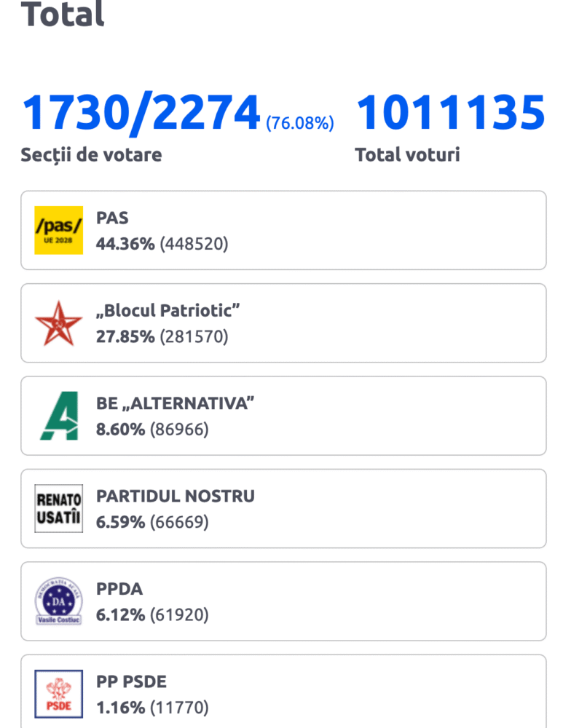Click the PSDE rose logo
The height and width of the screenshot is (728, 563).
tap(58, 694)
